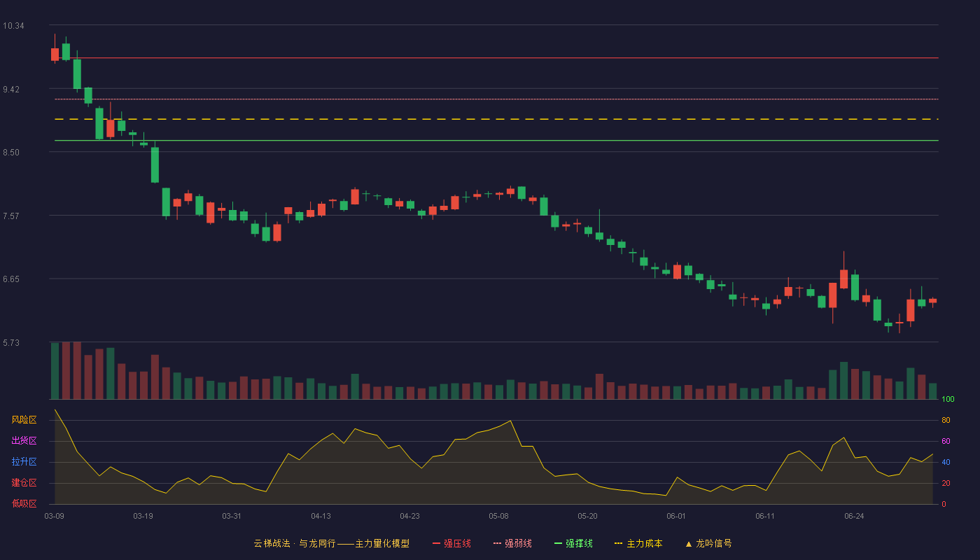Click the 05-08 date label
The height and width of the screenshot is (560, 980).
(x=498, y=516)
